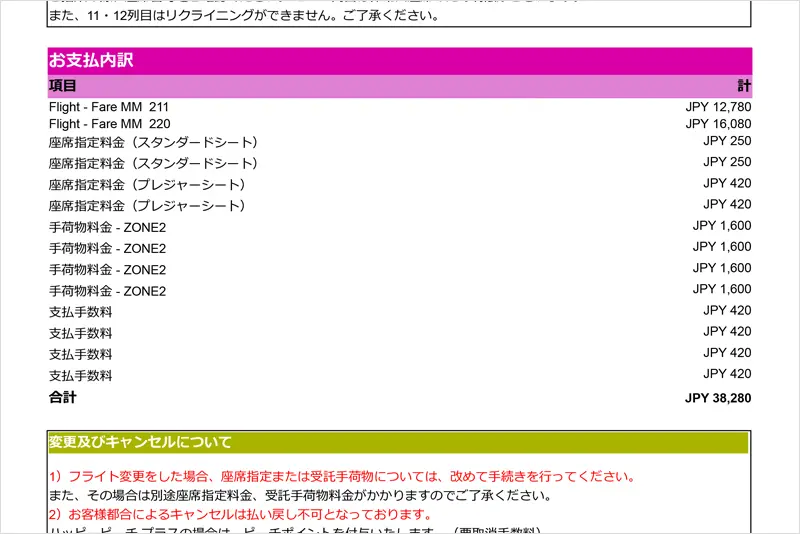
Task: Select the 項目 column heading
Action: click(63, 86)
